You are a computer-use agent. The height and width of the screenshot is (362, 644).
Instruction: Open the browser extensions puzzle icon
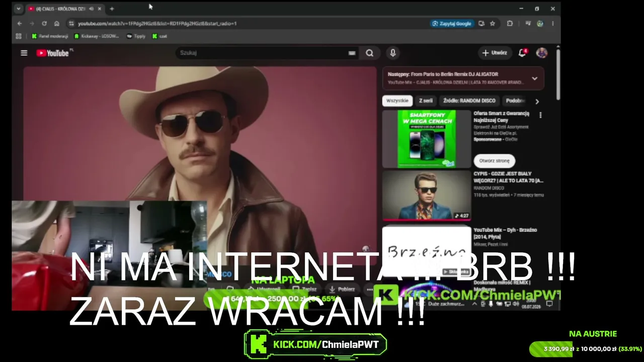pyautogui.click(x=510, y=24)
